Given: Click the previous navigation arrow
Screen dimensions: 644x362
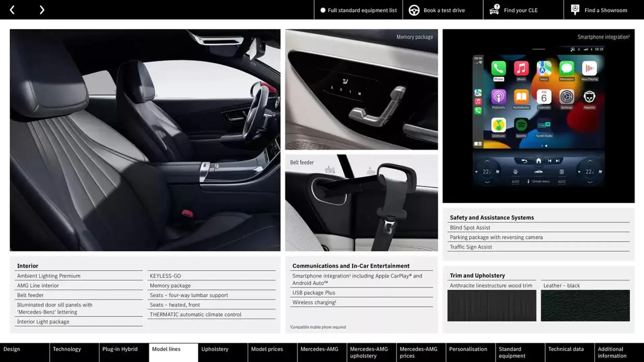Looking at the screenshot, I should point(13,10).
